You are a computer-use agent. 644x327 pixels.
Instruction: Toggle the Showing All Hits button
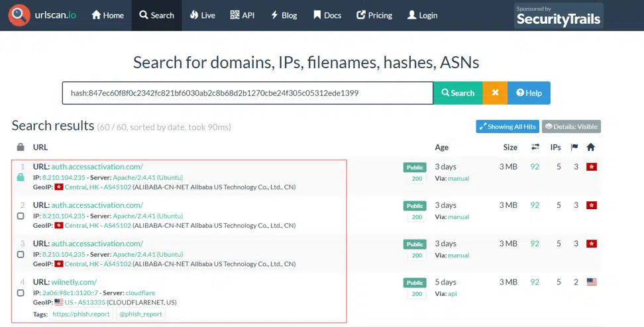point(508,127)
